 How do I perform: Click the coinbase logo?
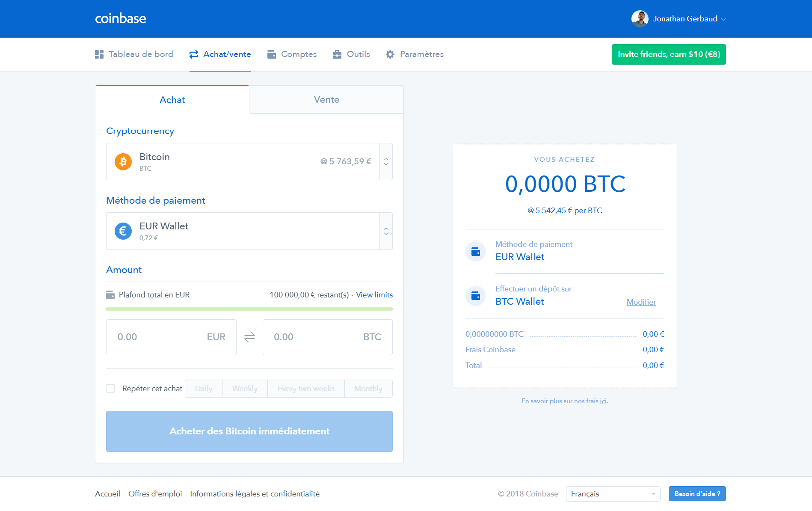point(120,18)
